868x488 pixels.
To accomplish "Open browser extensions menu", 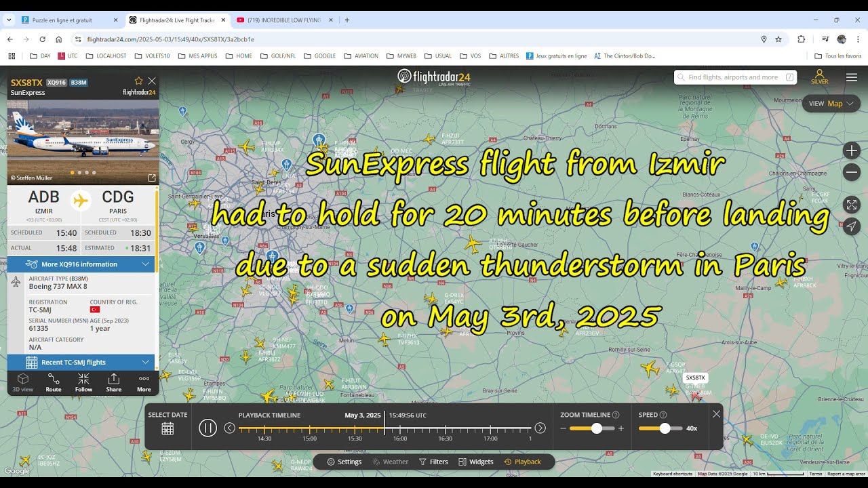I will [801, 39].
